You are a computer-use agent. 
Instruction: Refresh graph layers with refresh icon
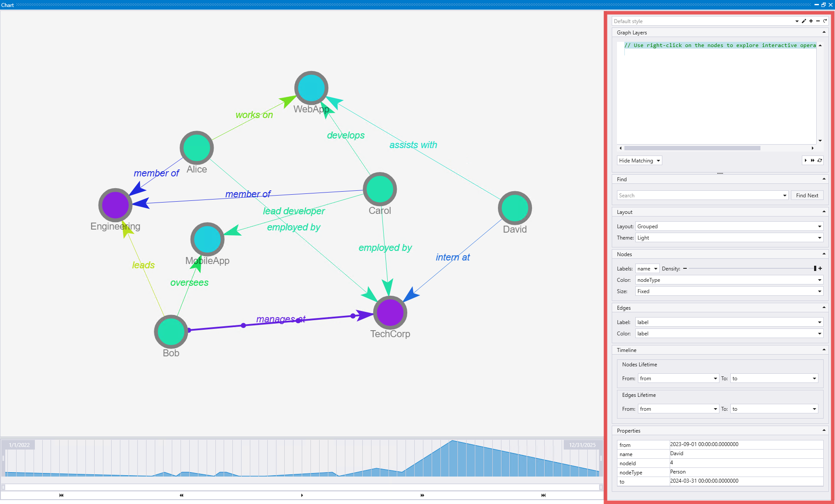820,160
